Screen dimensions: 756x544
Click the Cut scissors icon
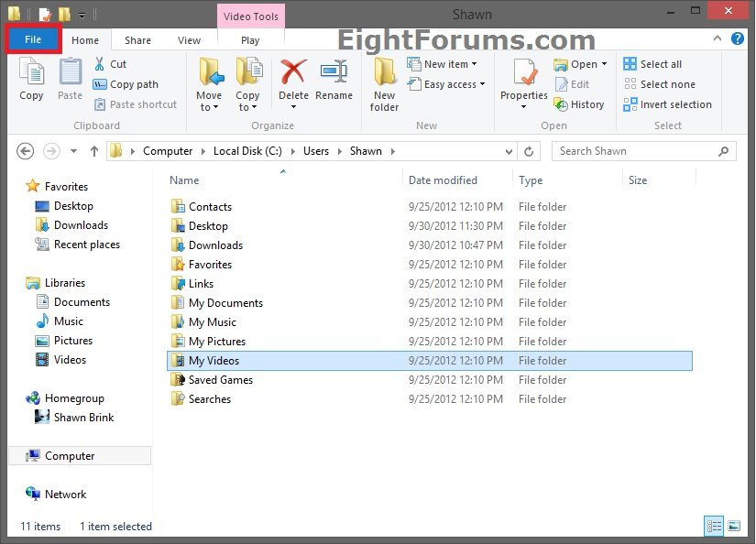point(100,64)
